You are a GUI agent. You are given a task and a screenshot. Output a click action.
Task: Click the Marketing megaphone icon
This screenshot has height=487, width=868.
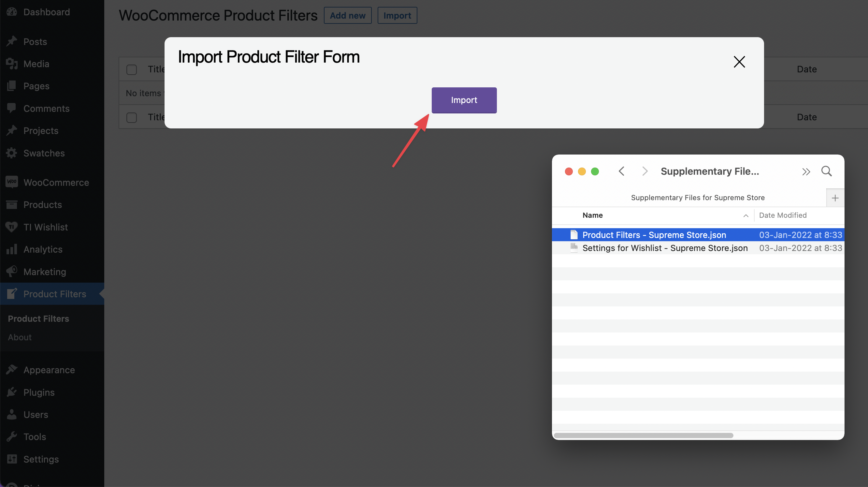12,272
